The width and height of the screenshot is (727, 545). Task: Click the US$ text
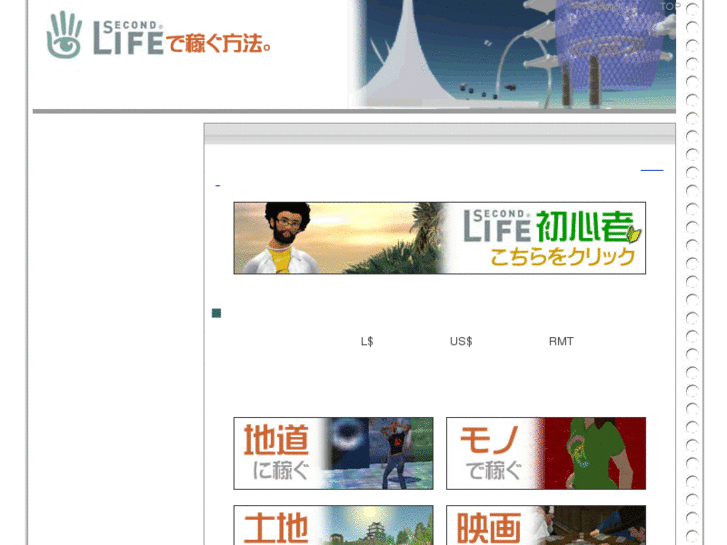(461, 341)
